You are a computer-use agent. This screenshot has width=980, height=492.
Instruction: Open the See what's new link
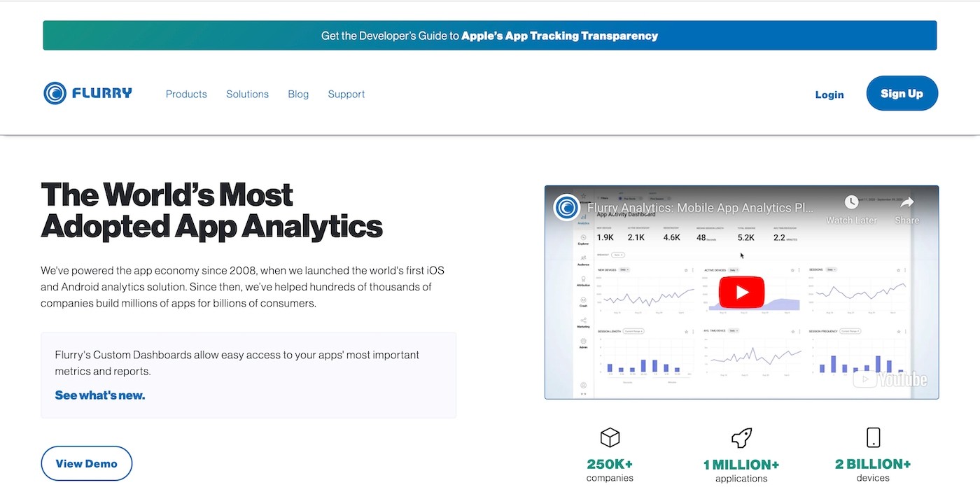(100, 395)
